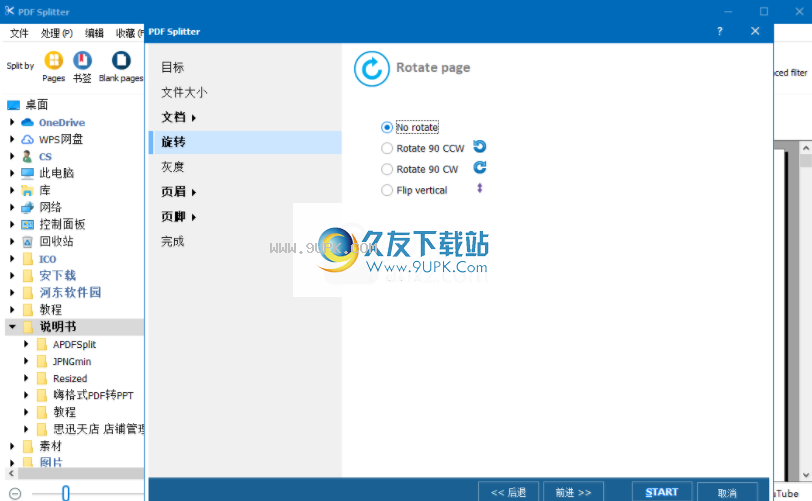Click the folder tree horizontal scrollbar
This screenshot has width=812, height=501.
(x=81, y=474)
